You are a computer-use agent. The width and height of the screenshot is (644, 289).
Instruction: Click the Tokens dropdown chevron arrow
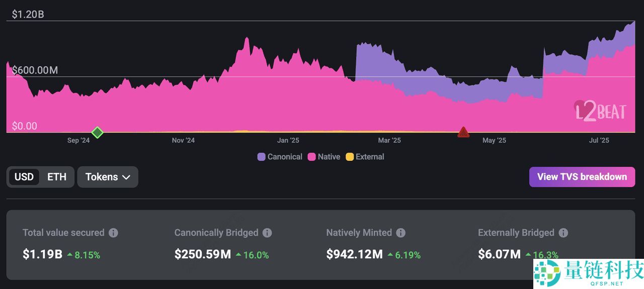pos(126,177)
